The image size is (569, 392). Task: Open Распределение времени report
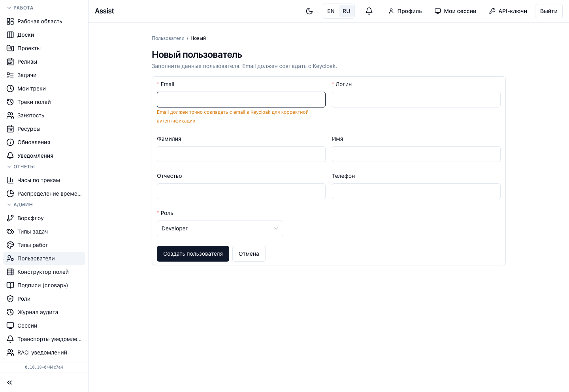44,194
